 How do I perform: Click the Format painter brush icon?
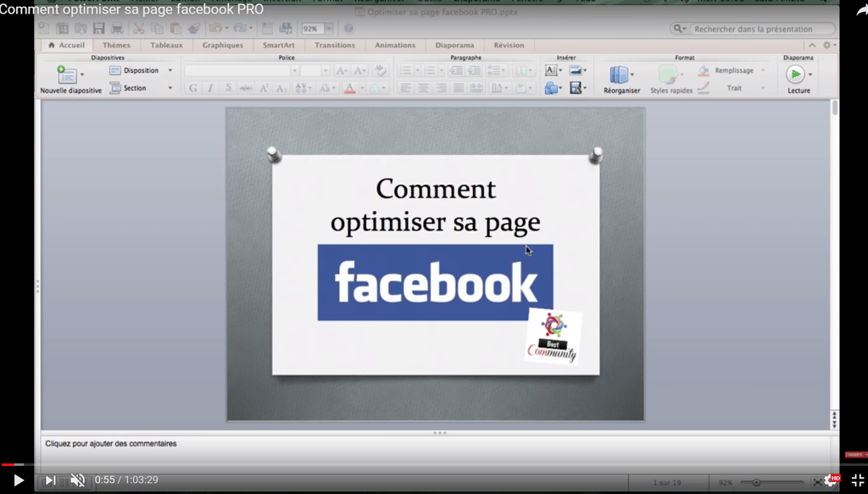click(194, 28)
